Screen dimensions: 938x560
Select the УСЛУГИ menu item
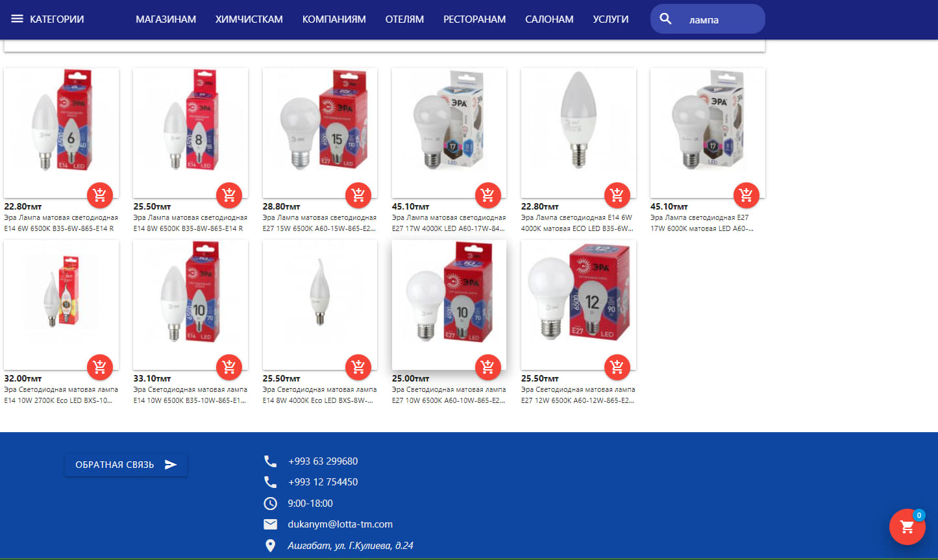coord(611,19)
